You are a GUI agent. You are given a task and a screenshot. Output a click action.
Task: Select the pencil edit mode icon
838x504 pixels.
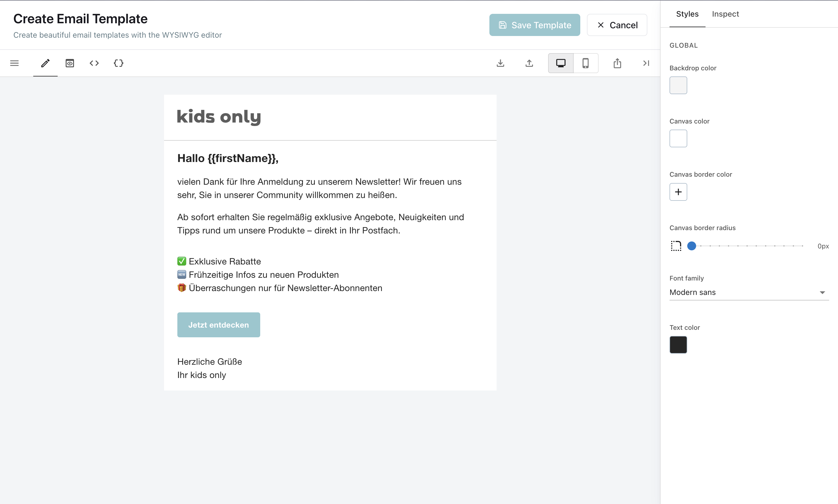click(x=45, y=63)
